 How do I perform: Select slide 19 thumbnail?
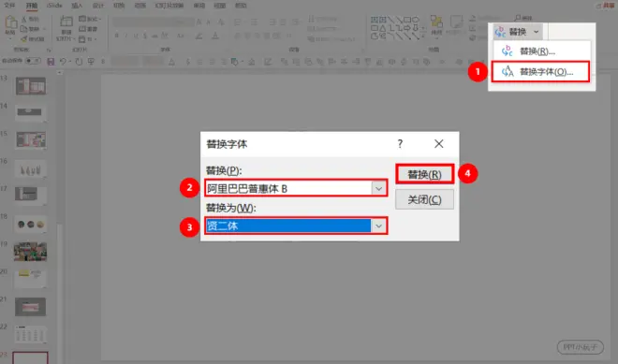(x=30, y=252)
